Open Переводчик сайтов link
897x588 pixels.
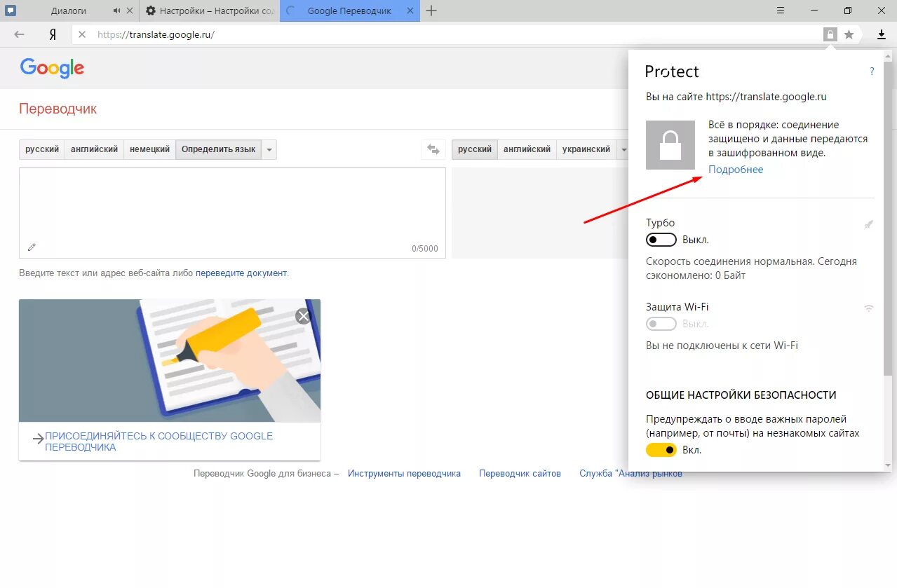click(x=520, y=474)
